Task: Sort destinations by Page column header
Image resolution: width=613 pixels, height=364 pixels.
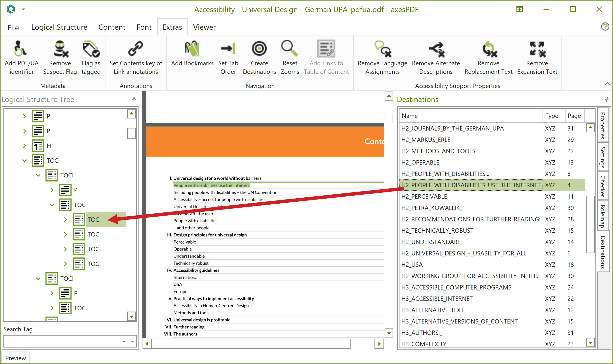Action: 575,116
